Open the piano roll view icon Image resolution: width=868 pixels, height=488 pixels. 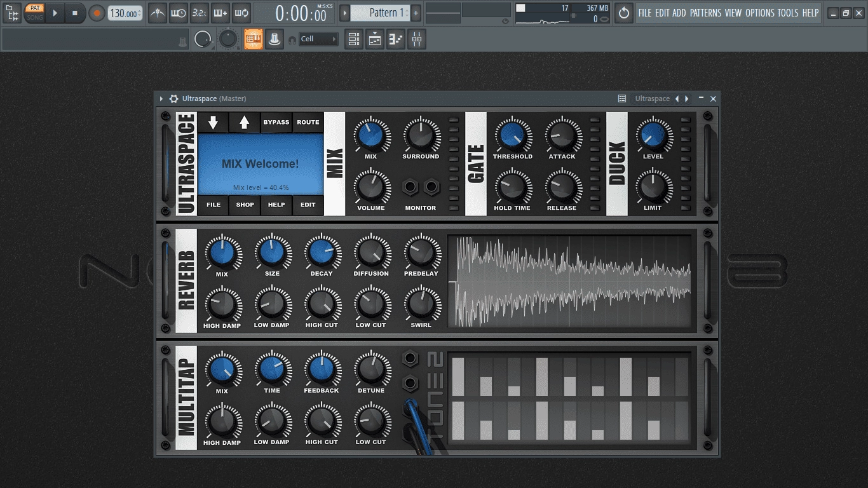(x=396, y=39)
